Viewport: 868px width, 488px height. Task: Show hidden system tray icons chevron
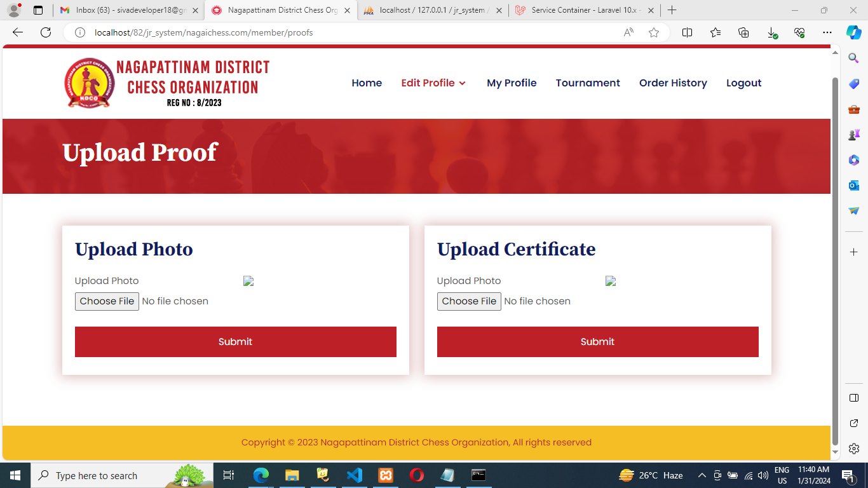702,475
